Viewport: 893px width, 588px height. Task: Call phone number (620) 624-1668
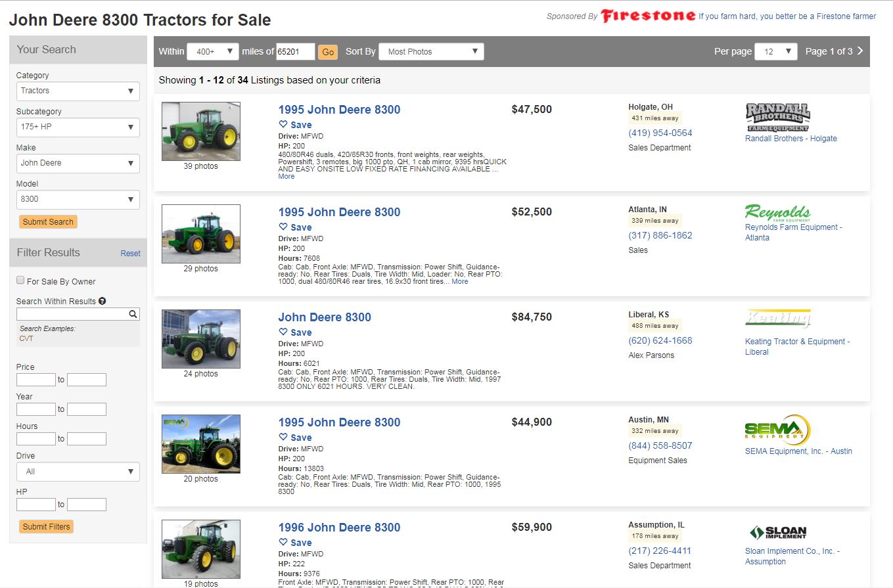pos(660,340)
